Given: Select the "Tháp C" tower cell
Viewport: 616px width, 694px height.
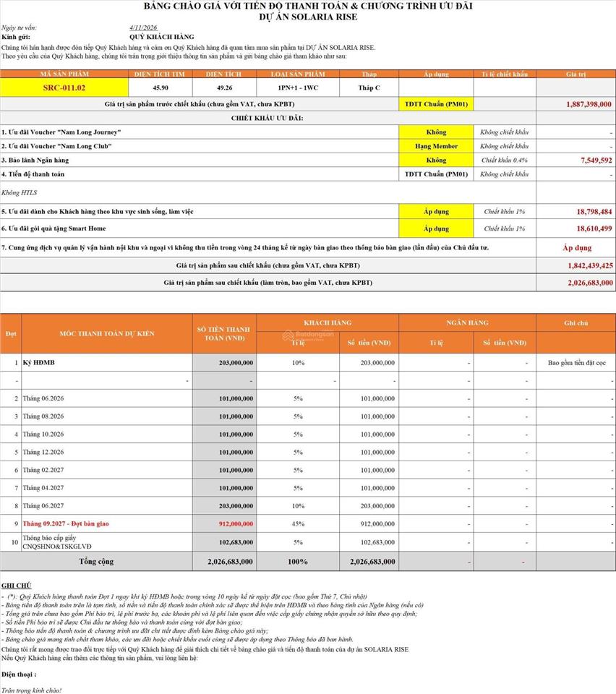Looking at the screenshot, I should tap(369, 87).
